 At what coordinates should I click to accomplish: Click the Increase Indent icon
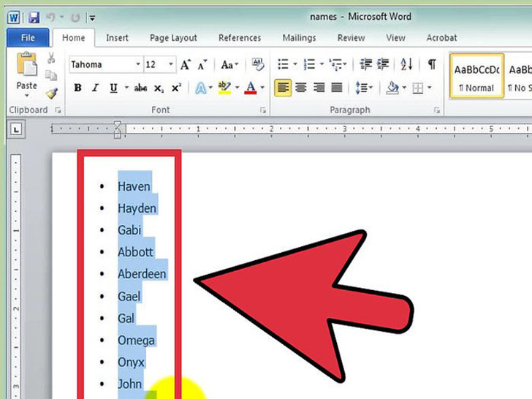[x=383, y=64]
